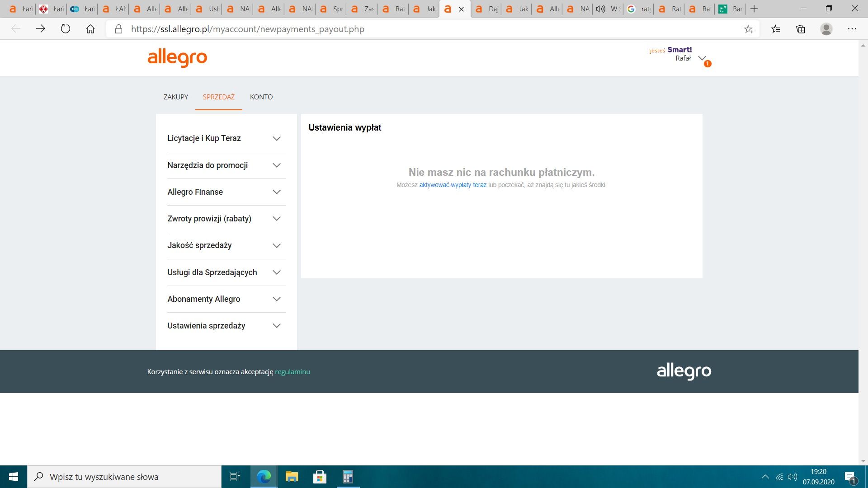The width and height of the screenshot is (868, 488).
Task: Open Calculator from taskbar
Action: coord(348,477)
